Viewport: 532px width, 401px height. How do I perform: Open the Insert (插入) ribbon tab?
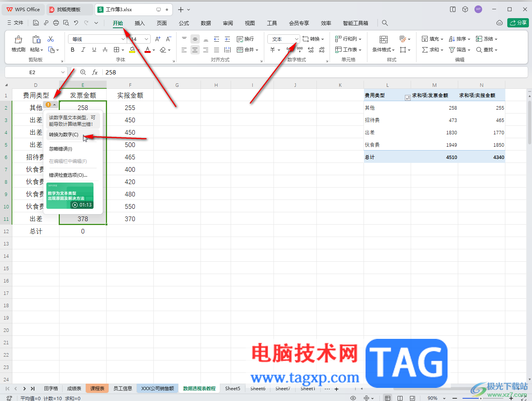[x=139, y=23]
